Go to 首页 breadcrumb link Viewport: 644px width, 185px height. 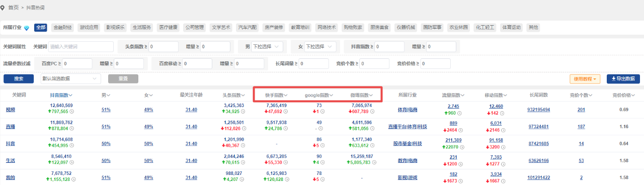[x=14, y=7]
